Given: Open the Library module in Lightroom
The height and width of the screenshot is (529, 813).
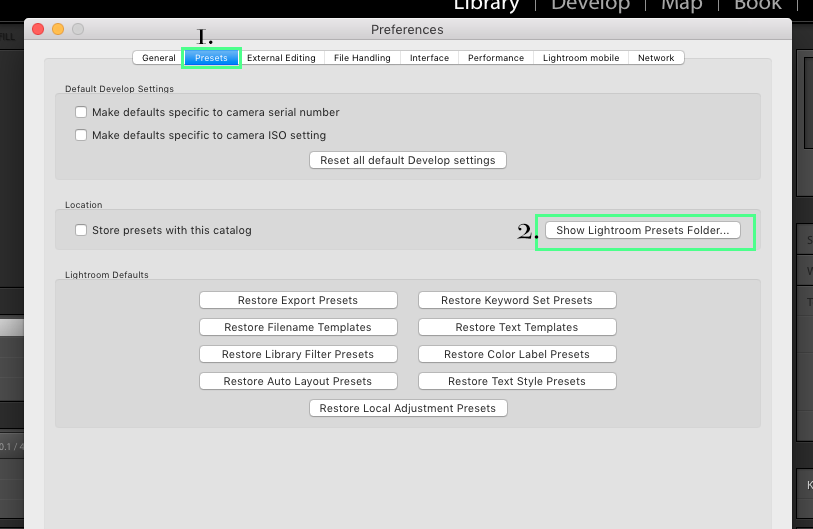Looking at the screenshot, I should tap(486, 5).
